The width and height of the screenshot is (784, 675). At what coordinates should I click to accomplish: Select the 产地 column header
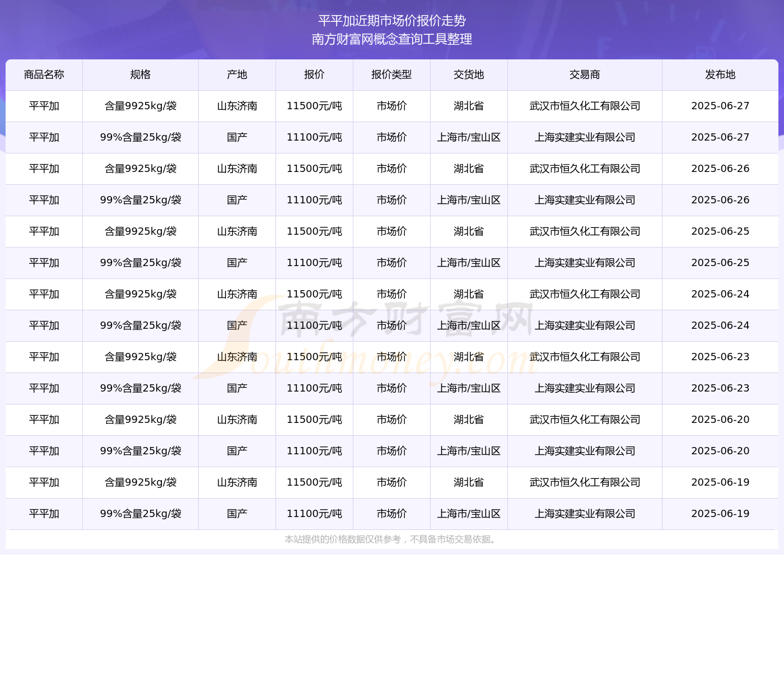[x=237, y=75]
